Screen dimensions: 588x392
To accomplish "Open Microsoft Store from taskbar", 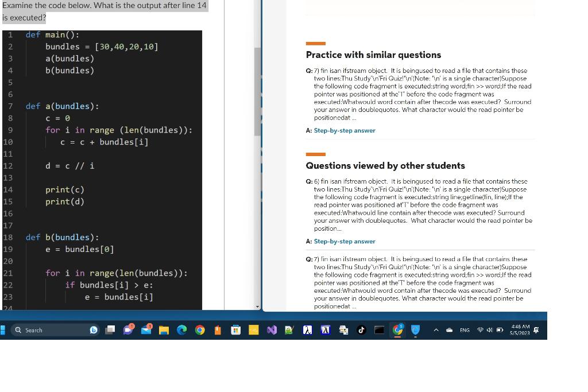I will [235, 330].
